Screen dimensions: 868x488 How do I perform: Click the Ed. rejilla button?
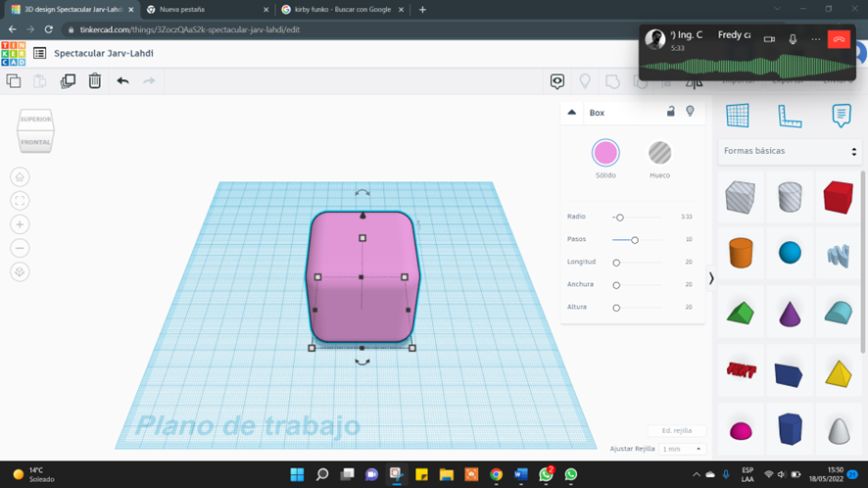click(676, 430)
